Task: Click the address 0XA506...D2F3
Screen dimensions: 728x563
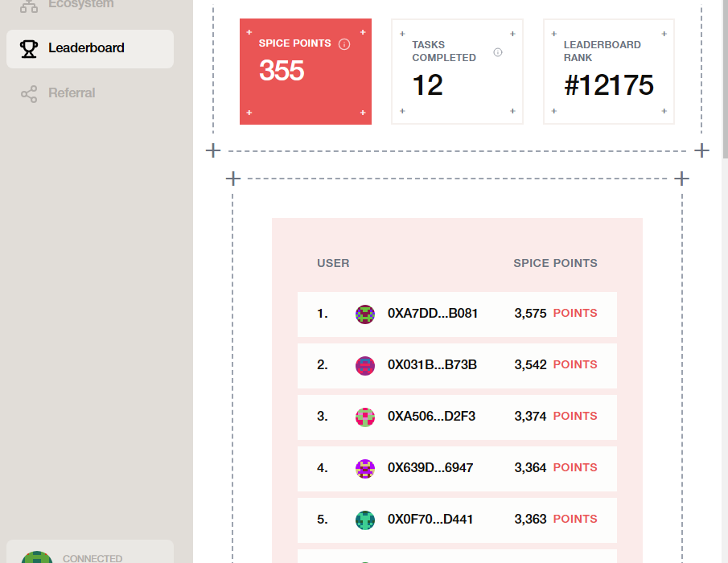Action: pyautogui.click(x=431, y=417)
